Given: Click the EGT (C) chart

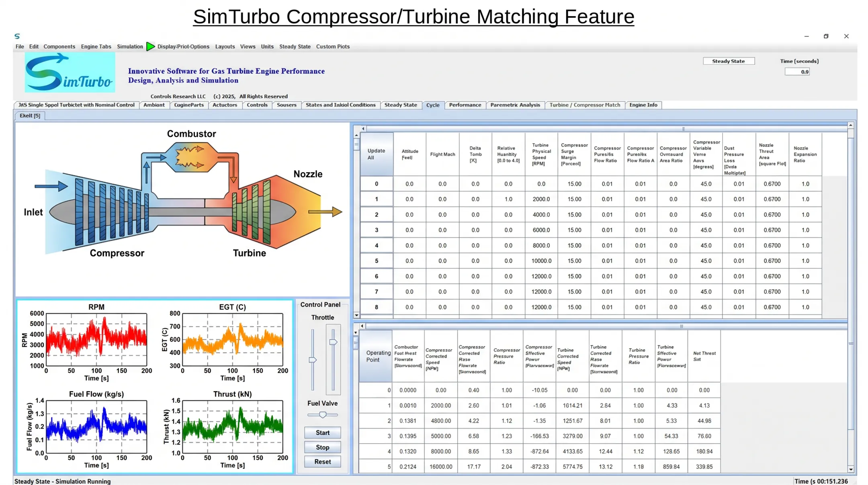Looking at the screenshot, I should click(233, 339).
